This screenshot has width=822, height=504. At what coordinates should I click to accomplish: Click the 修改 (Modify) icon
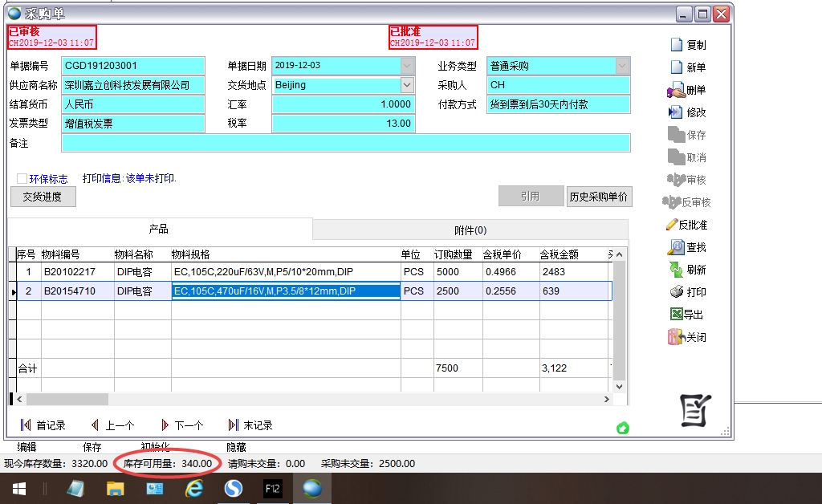click(677, 112)
